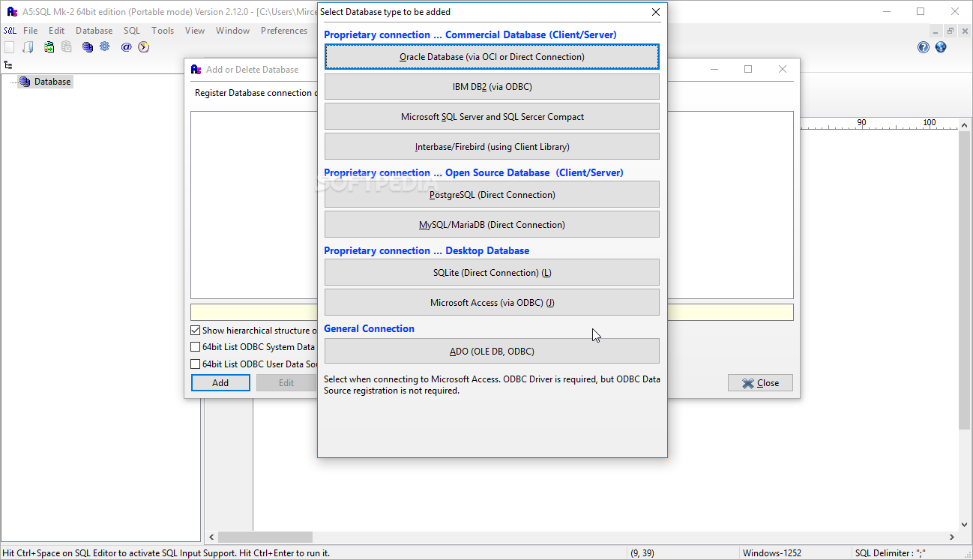Viewport: 973px width, 560px height.
Task: Close Add or Delete Database dialog with X
Action: (783, 69)
